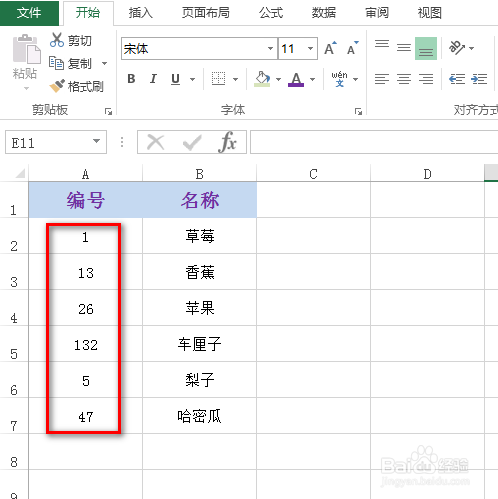Select cell containing 香蕉
Viewport: 498px width, 499px height.
[200, 272]
